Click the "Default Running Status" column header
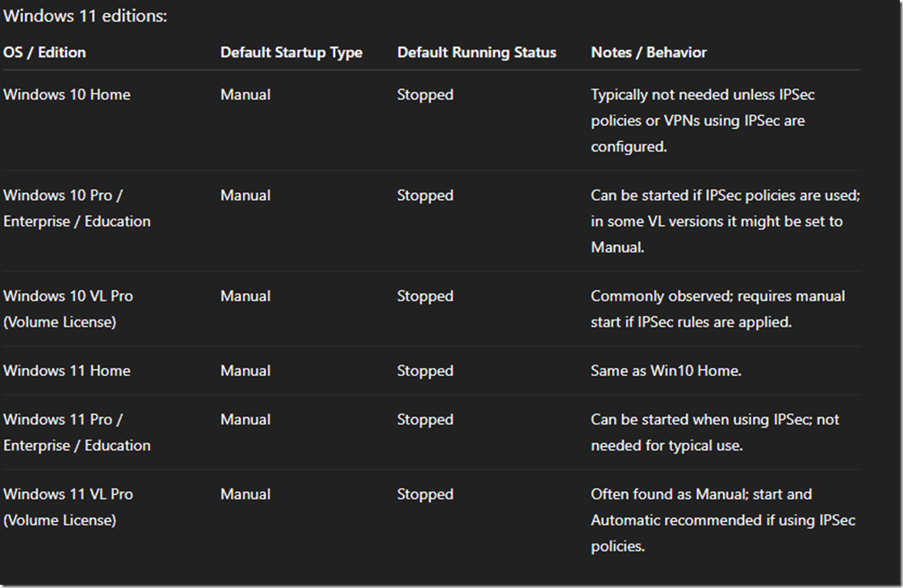Viewport: 903px width, 588px height. [476, 52]
